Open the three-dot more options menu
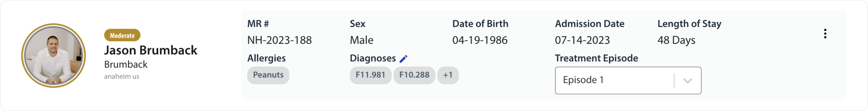This screenshot has height=111, width=868. [825, 33]
